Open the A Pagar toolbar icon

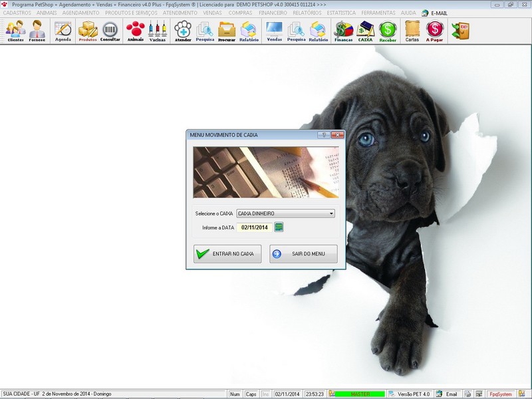(x=434, y=31)
